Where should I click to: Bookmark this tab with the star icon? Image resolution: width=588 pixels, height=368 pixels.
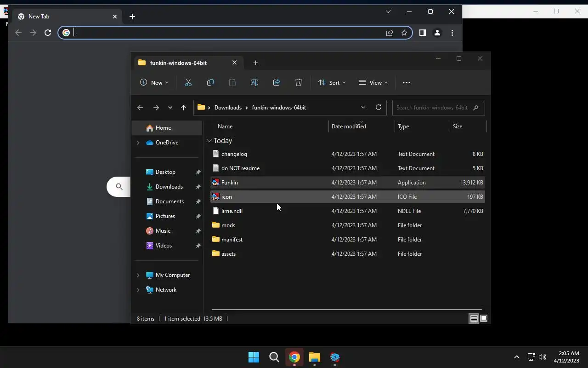click(x=404, y=33)
